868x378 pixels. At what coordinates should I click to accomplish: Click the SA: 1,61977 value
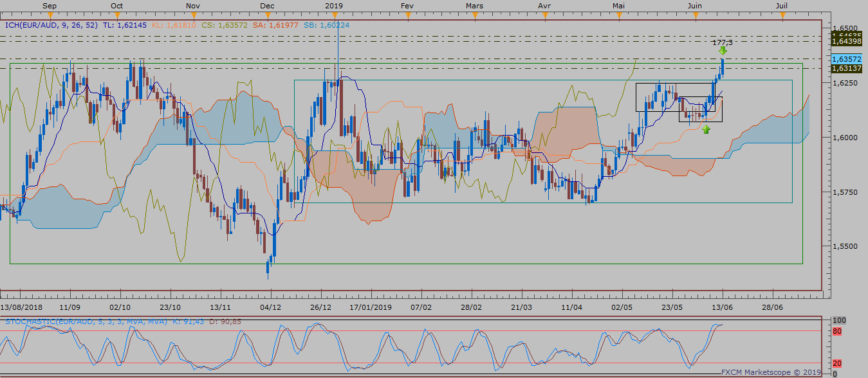click(275, 25)
